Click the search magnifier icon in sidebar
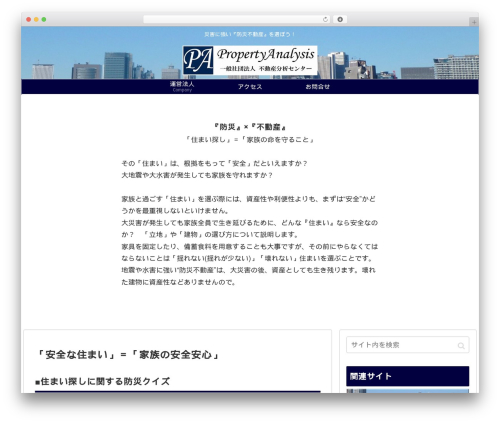This screenshot has height=423, width=500. pos(461,346)
